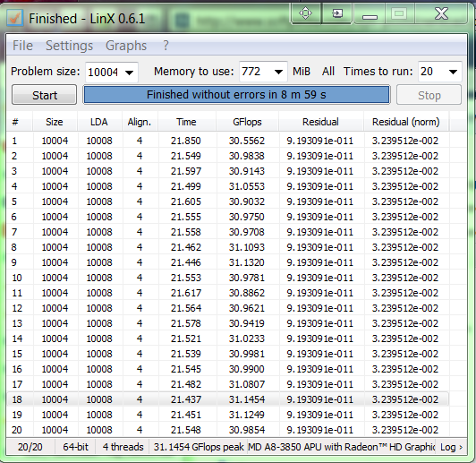Click the finished progress bar
This screenshot has width=476, height=463.
coord(236,95)
